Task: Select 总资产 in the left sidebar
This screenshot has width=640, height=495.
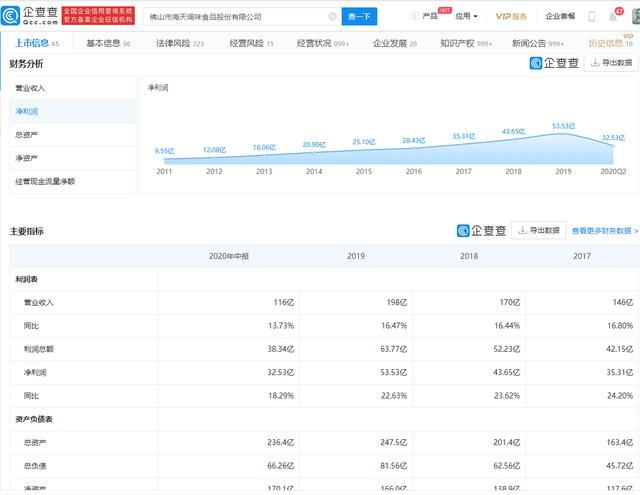Action: 26,134
